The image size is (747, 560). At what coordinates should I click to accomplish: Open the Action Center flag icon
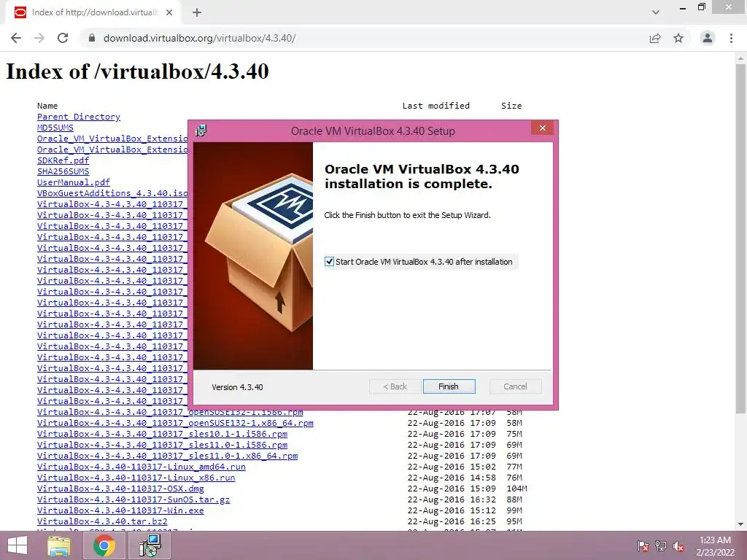click(643, 546)
